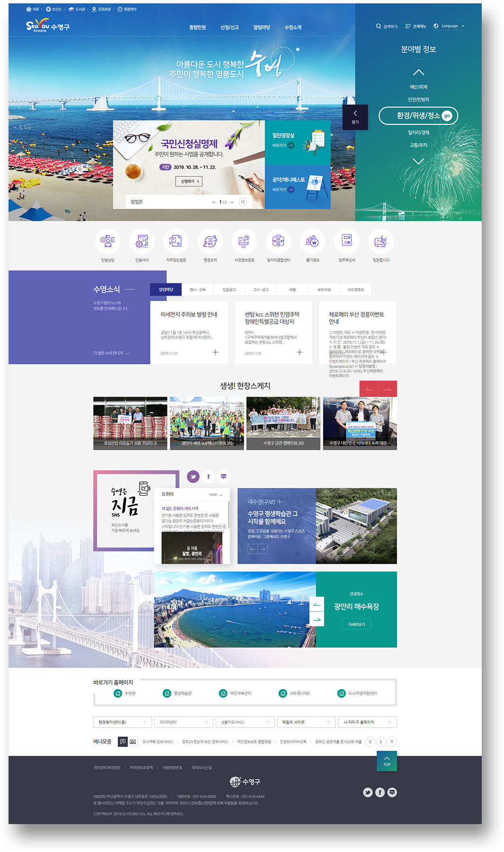Click the Twitter icon in the footer
This screenshot has height=852, width=504.
pyautogui.click(x=368, y=792)
